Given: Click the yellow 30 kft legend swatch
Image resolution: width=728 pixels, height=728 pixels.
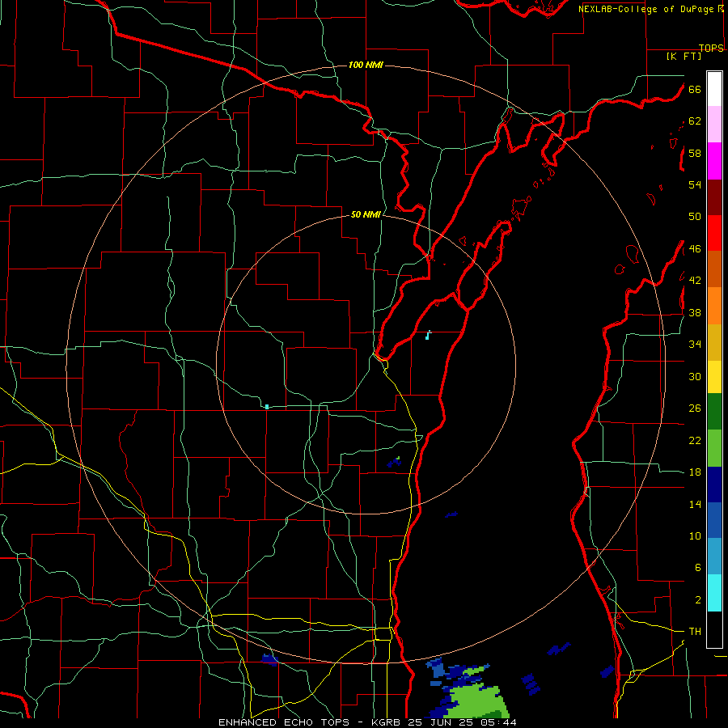Looking at the screenshot, I should pos(714,377).
